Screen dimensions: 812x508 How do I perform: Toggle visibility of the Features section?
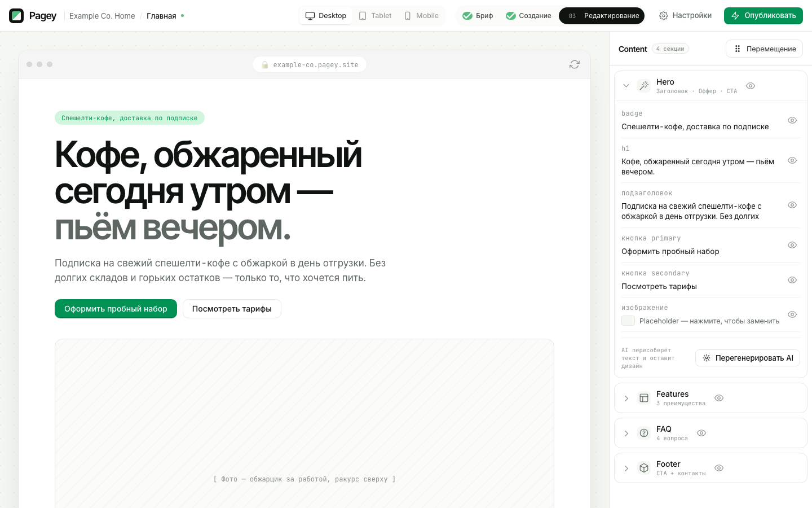(x=719, y=398)
